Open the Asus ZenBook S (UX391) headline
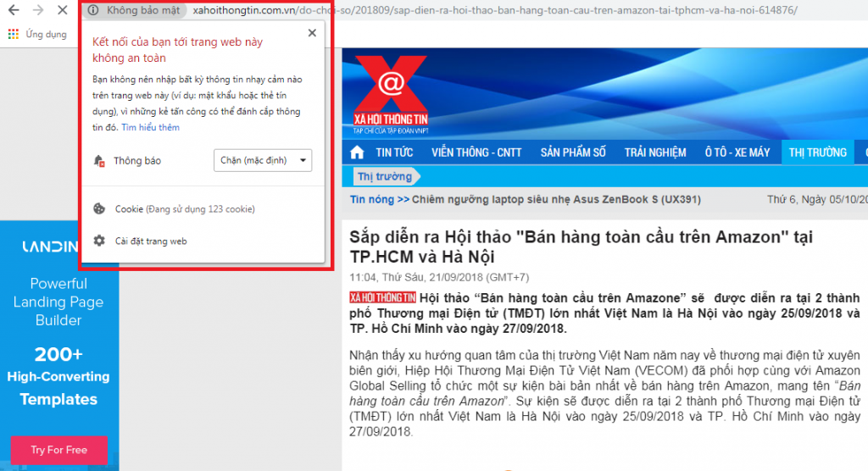This screenshot has height=471, width=868. 556,200
